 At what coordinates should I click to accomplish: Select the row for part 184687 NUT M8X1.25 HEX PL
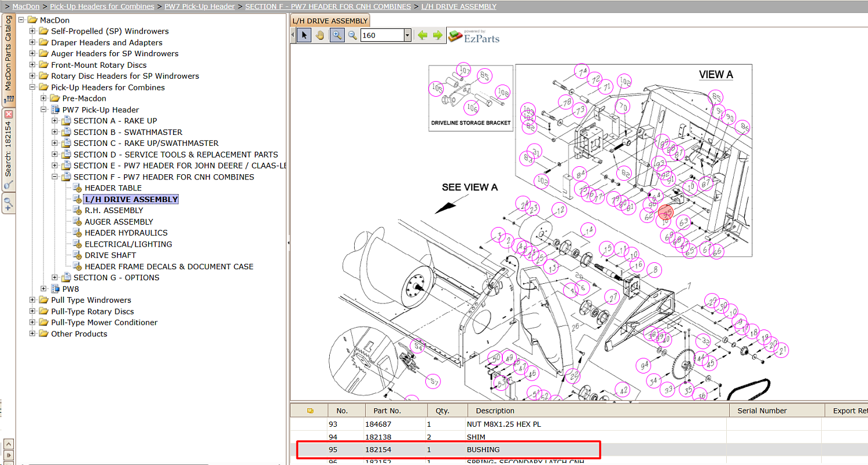pyautogui.click(x=579, y=424)
